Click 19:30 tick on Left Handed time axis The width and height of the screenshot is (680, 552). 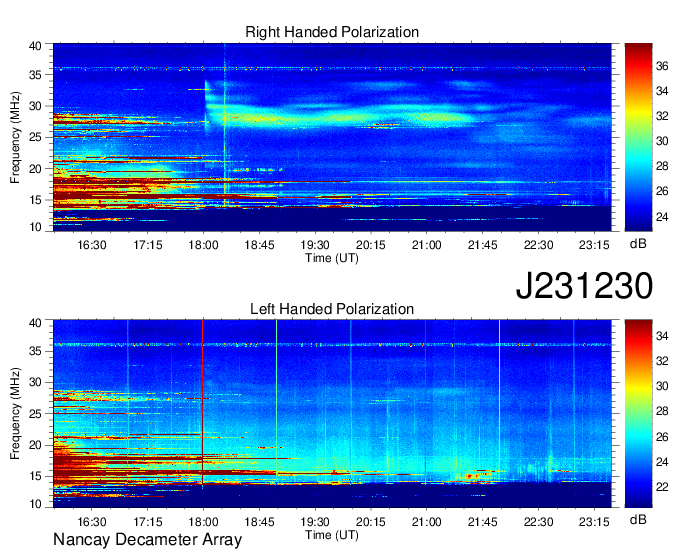[x=315, y=522]
